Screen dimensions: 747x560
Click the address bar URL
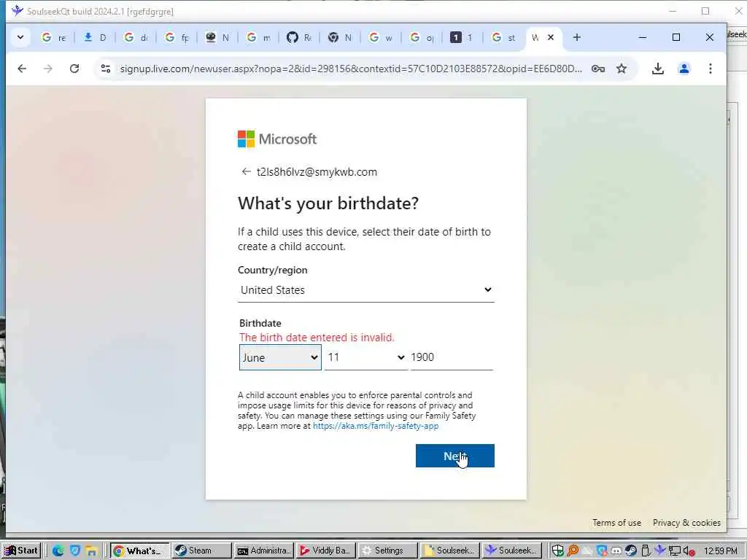(x=351, y=69)
